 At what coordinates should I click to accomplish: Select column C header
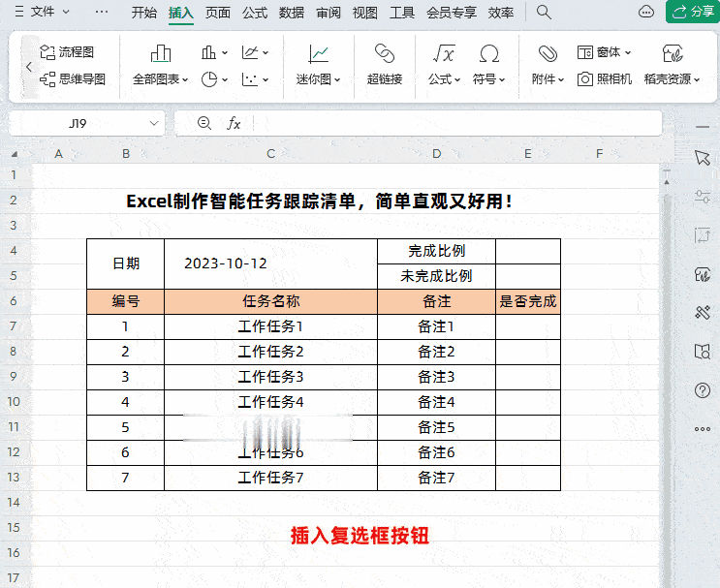coord(271,154)
